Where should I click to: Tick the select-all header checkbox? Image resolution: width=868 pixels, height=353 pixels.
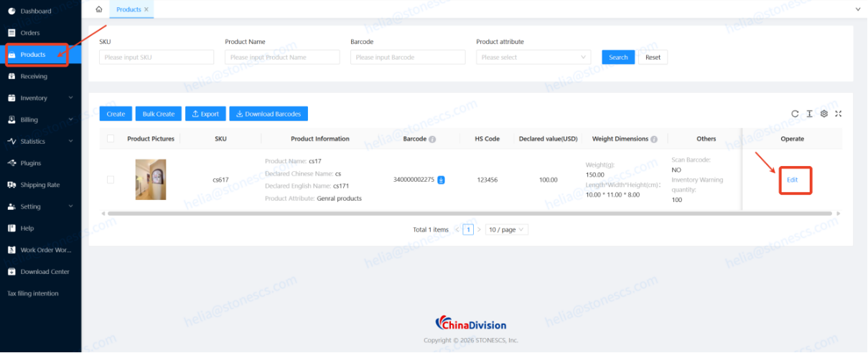111,139
